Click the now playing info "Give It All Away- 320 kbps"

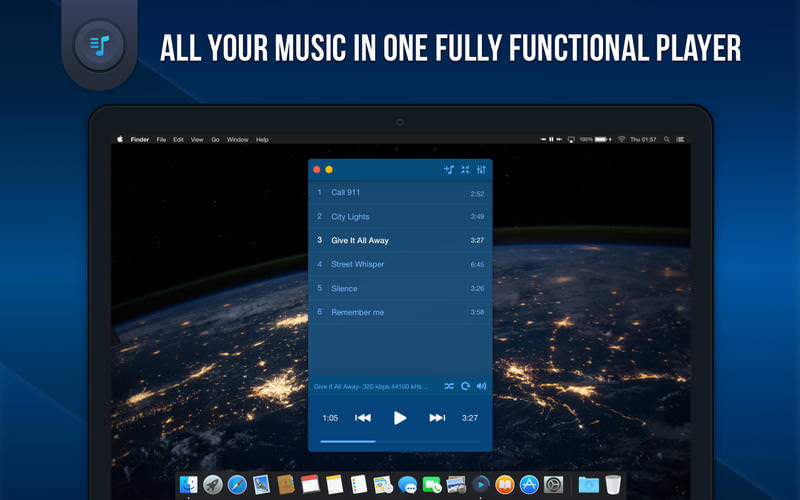(370, 387)
